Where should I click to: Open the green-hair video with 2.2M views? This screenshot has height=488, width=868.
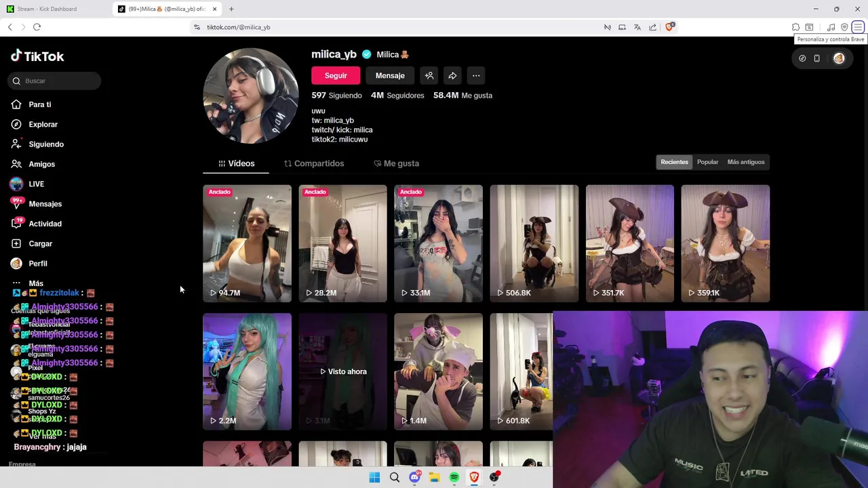click(x=247, y=371)
